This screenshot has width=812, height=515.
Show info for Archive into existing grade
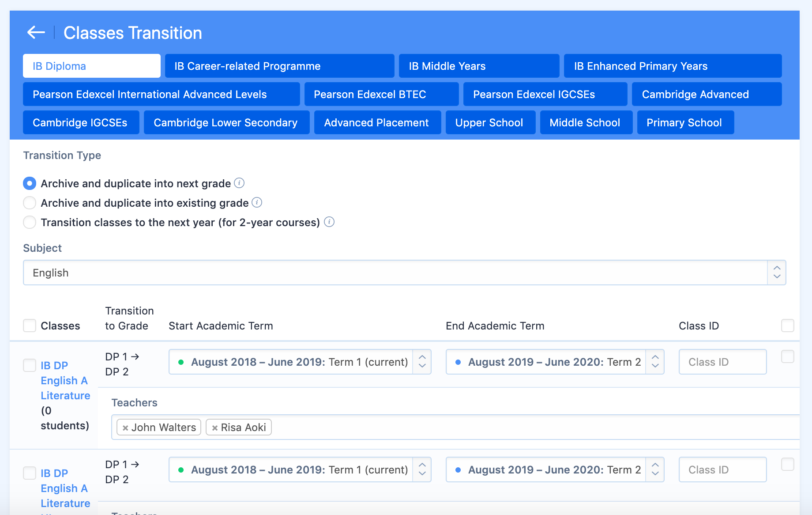point(257,202)
